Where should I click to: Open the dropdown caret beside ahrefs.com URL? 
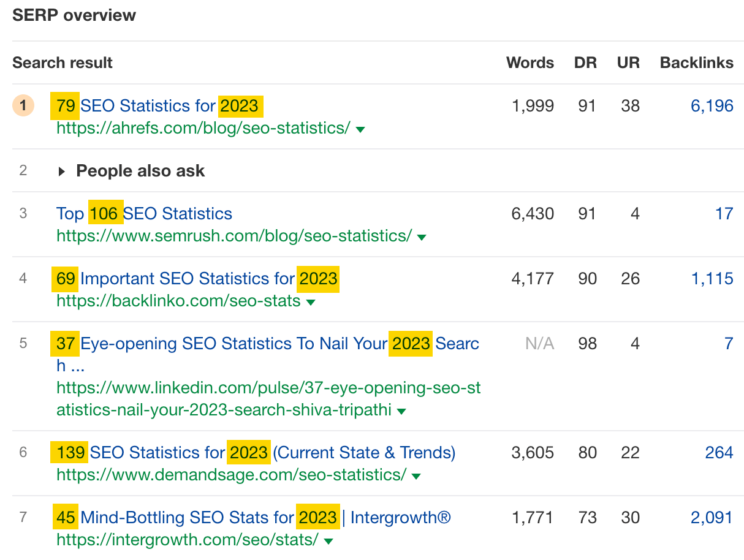coord(360,129)
